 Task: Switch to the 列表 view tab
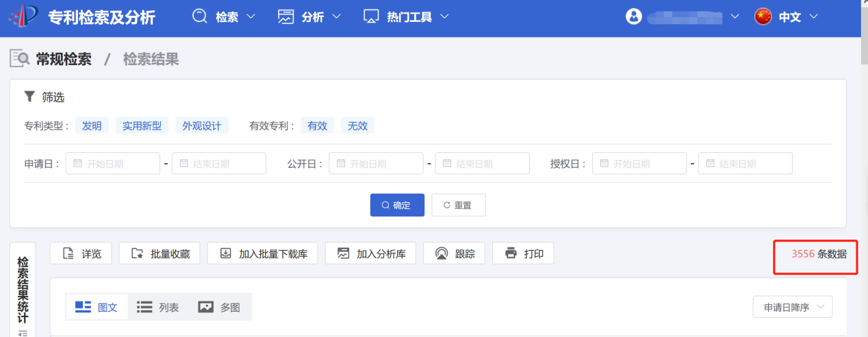point(158,308)
